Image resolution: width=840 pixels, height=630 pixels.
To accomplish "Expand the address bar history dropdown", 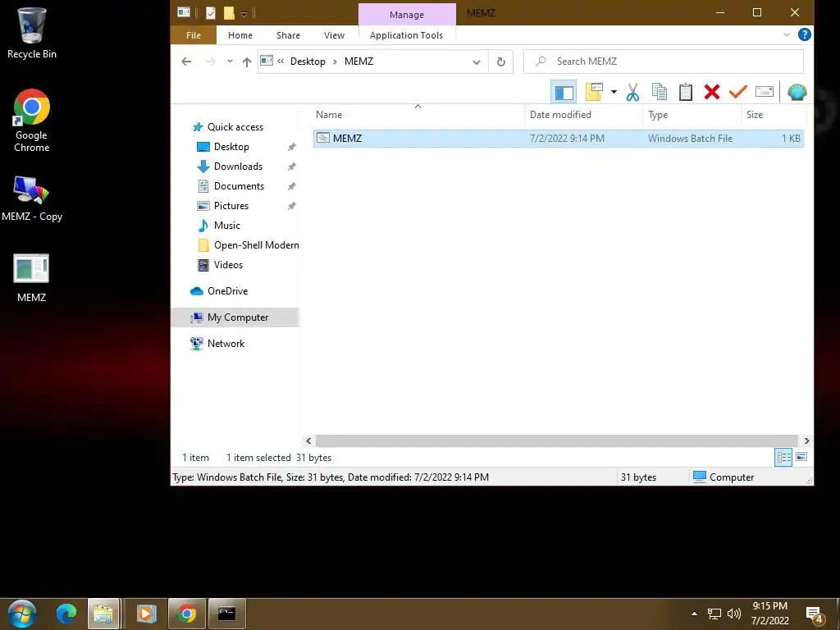I will (x=477, y=62).
